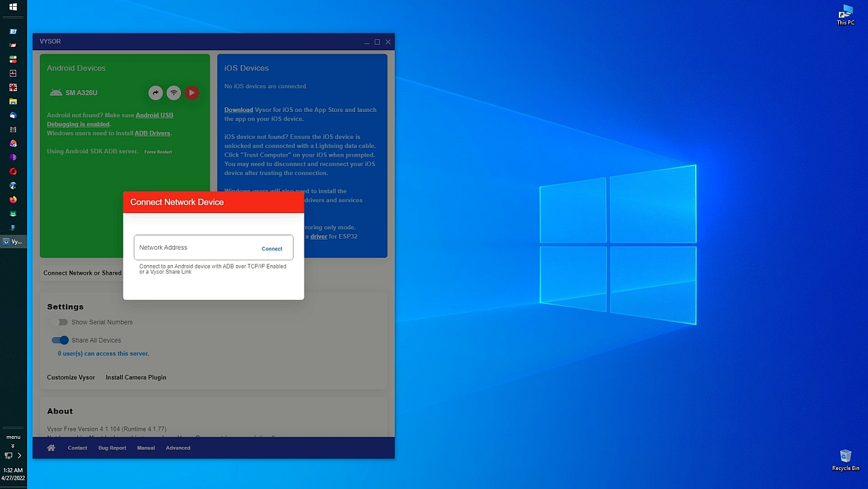Close the Vysor window

coord(388,42)
